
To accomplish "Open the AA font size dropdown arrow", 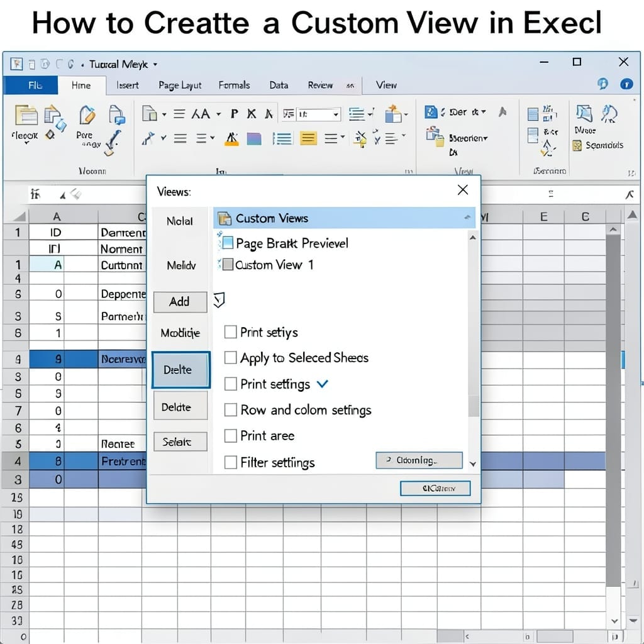I will 218,114.
